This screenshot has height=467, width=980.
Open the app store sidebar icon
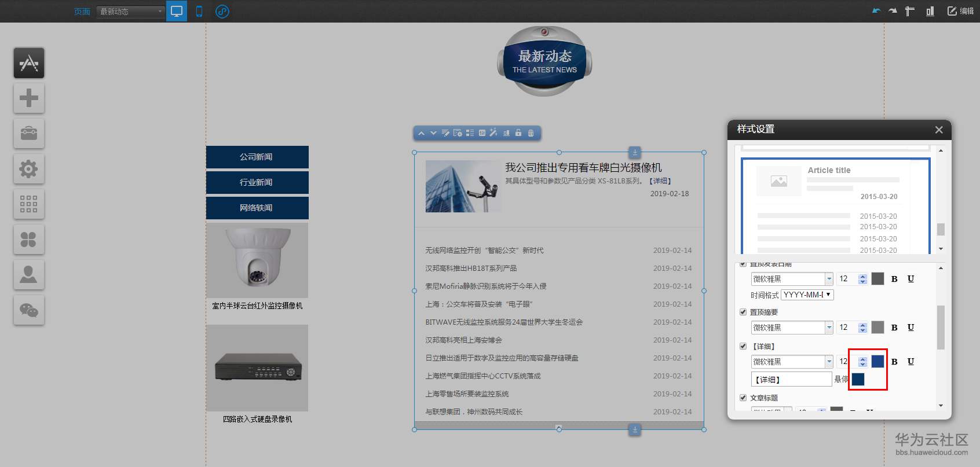click(x=29, y=63)
